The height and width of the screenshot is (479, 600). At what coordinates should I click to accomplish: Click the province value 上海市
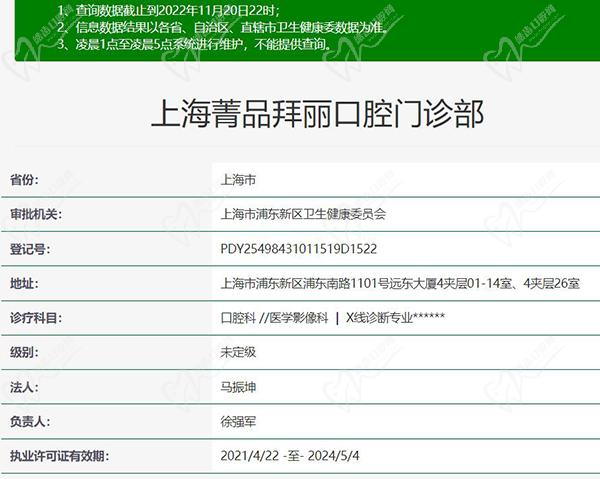click(238, 180)
